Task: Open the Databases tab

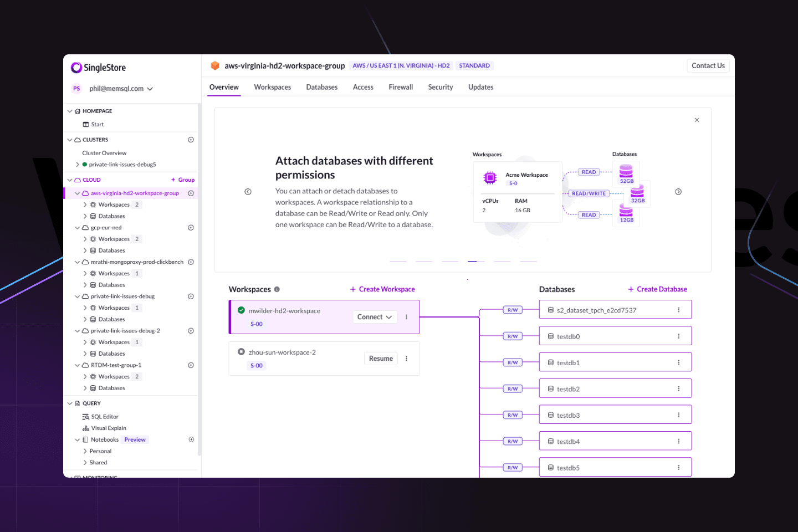Action: point(321,87)
